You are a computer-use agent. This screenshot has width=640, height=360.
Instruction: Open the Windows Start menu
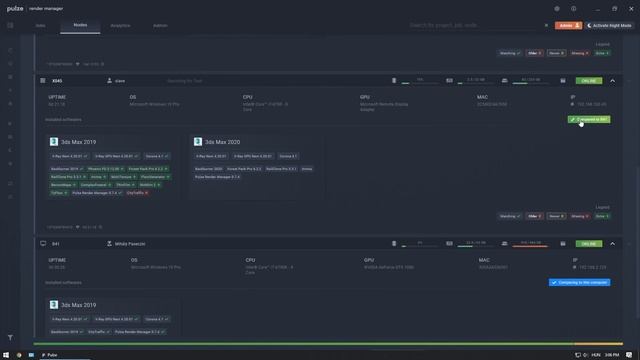pos(6,355)
